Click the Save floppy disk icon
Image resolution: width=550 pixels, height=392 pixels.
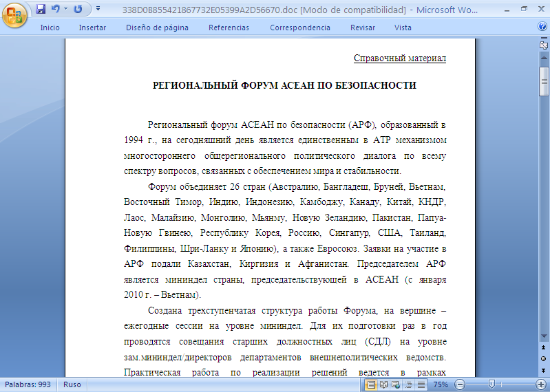(40, 9)
